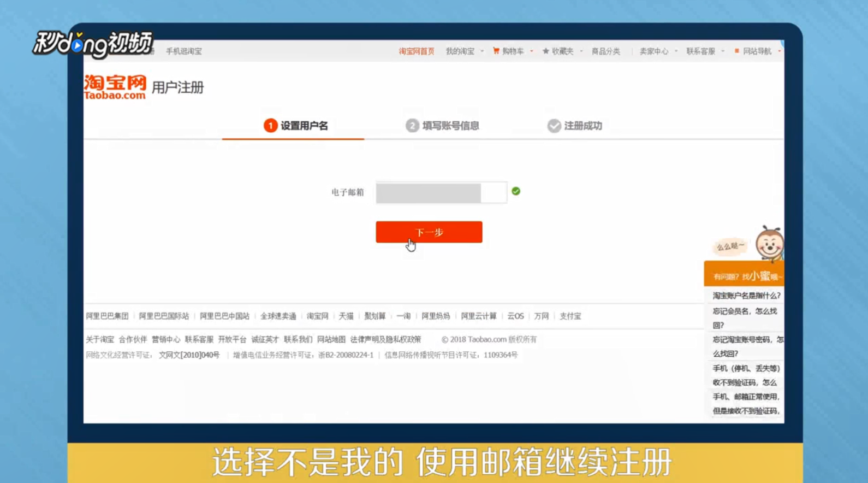This screenshot has height=483, width=868.
Task: Open footer link 天猫
Action: click(346, 316)
